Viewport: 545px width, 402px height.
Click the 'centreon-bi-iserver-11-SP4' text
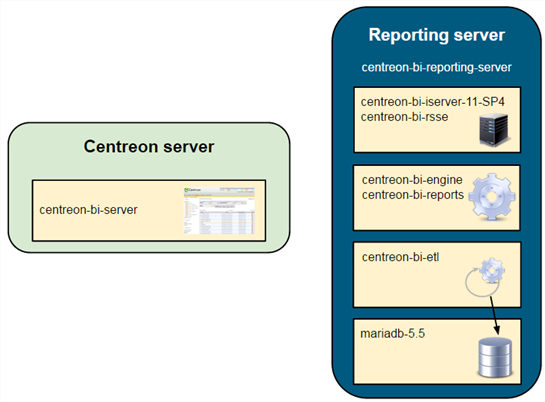click(x=433, y=102)
